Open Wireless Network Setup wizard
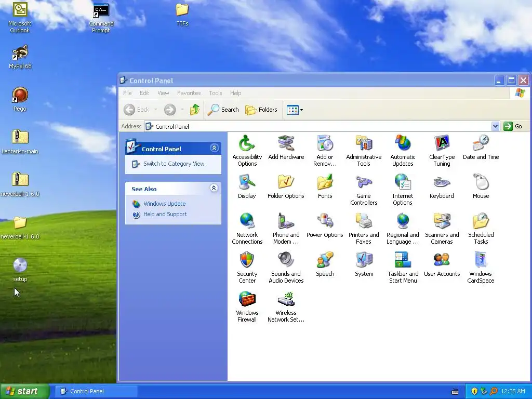The width and height of the screenshot is (532, 399). tap(286, 307)
